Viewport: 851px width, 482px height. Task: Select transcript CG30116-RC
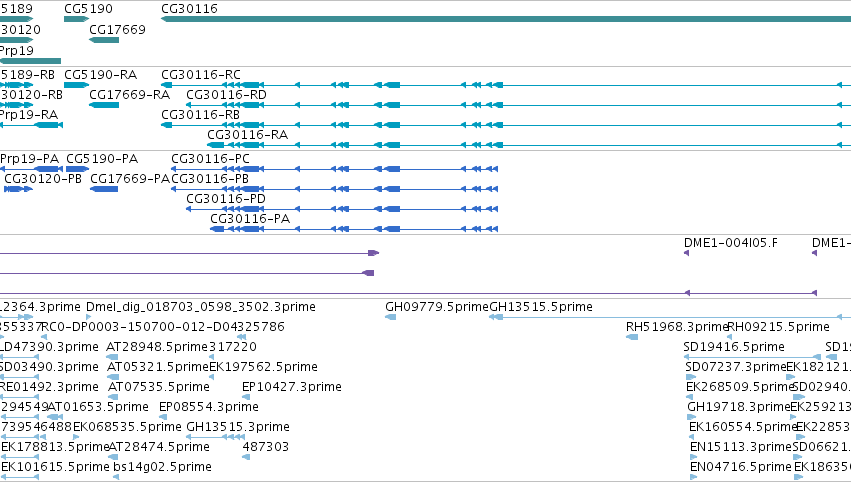(506, 85)
